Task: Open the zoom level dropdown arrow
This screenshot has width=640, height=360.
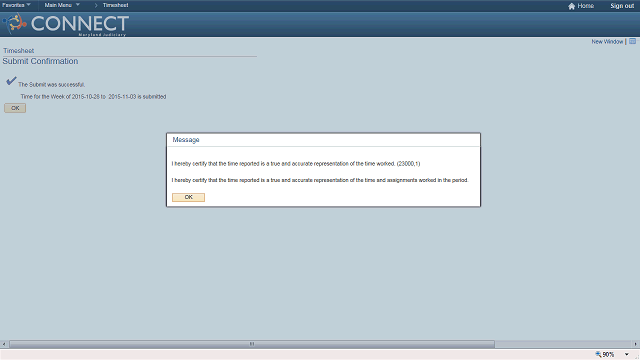Action: pos(627,354)
